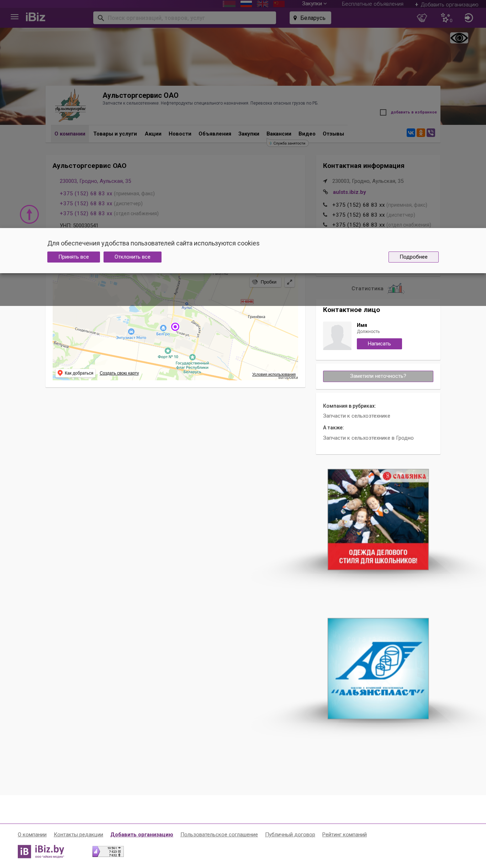The height and width of the screenshot is (868, 486).
Task: Open the aulsts.ibiz.by website link
Action: (x=349, y=192)
